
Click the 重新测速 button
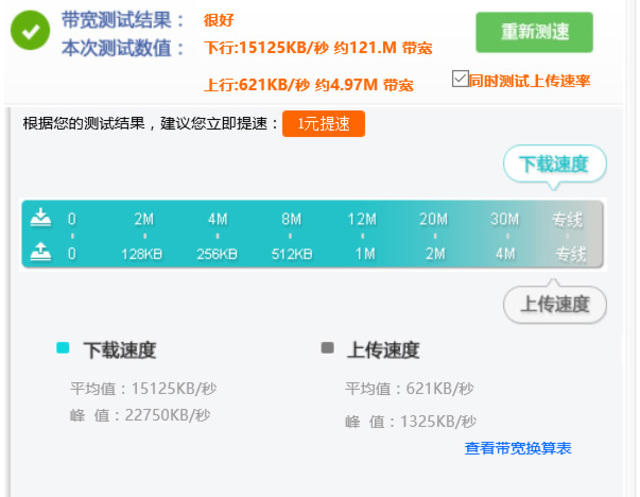pos(534,32)
